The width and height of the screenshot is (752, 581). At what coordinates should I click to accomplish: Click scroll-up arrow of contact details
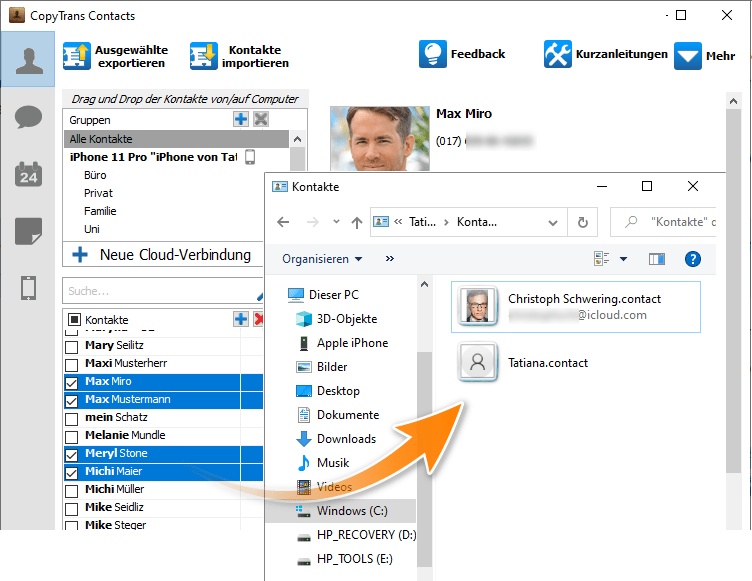click(x=733, y=101)
